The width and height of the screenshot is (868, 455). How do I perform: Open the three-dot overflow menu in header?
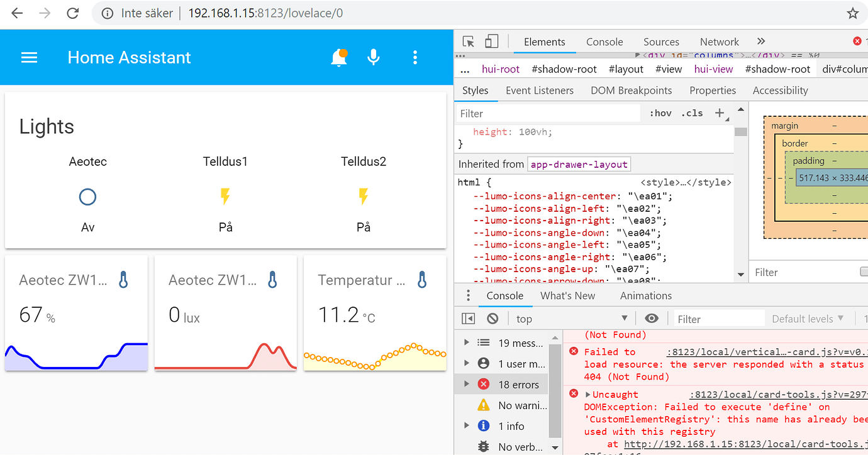[415, 58]
